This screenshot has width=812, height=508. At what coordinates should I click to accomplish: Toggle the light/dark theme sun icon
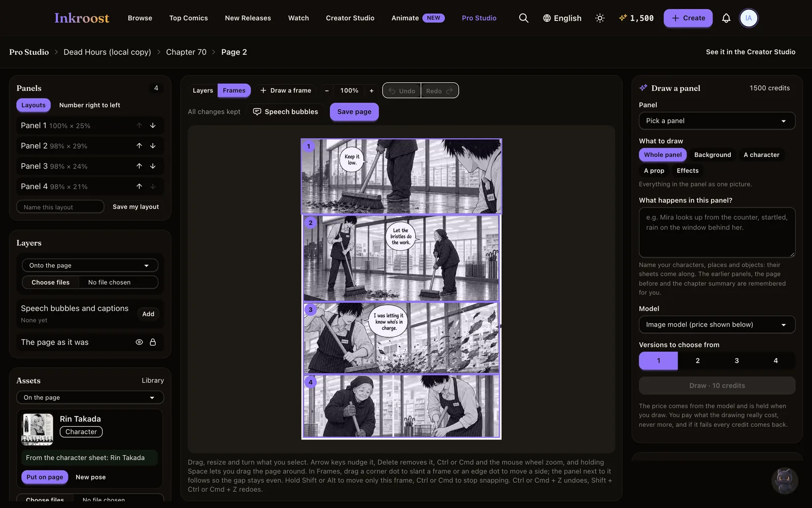click(600, 18)
